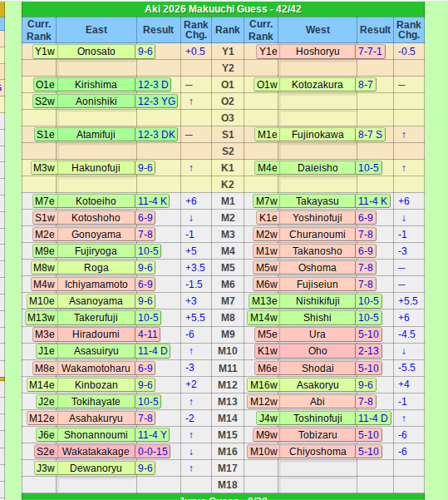Click Aonishiki's 12-3 YG result

[156, 101]
